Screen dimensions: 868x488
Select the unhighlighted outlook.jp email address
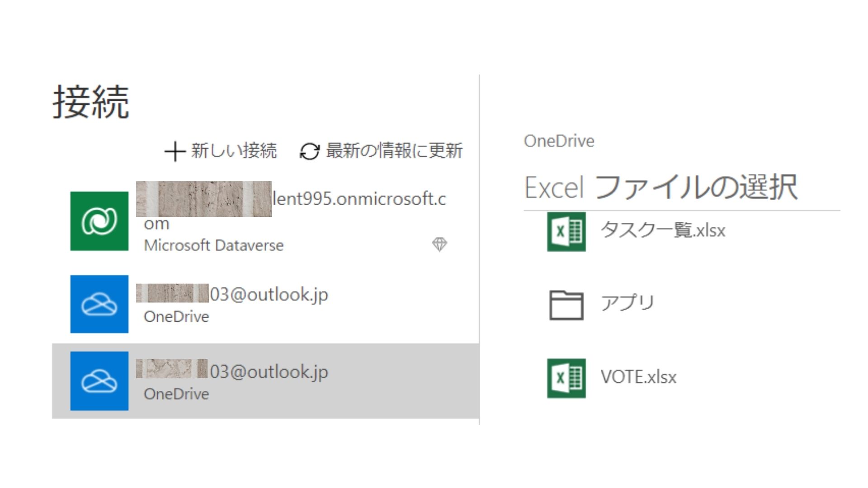(269, 295)
